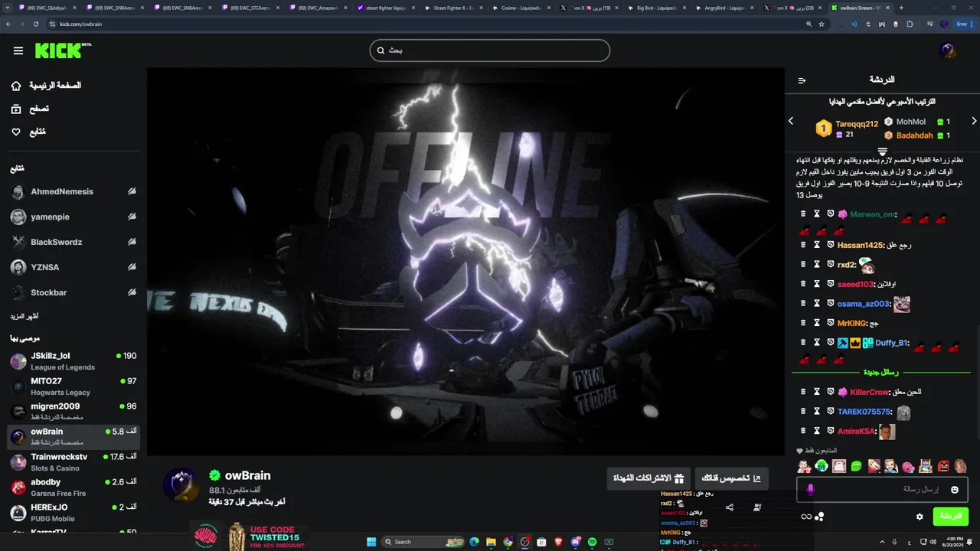Open Windows Start menu
Image resolution: width=980 pixels, height=551 pixels.
point(371,542)
